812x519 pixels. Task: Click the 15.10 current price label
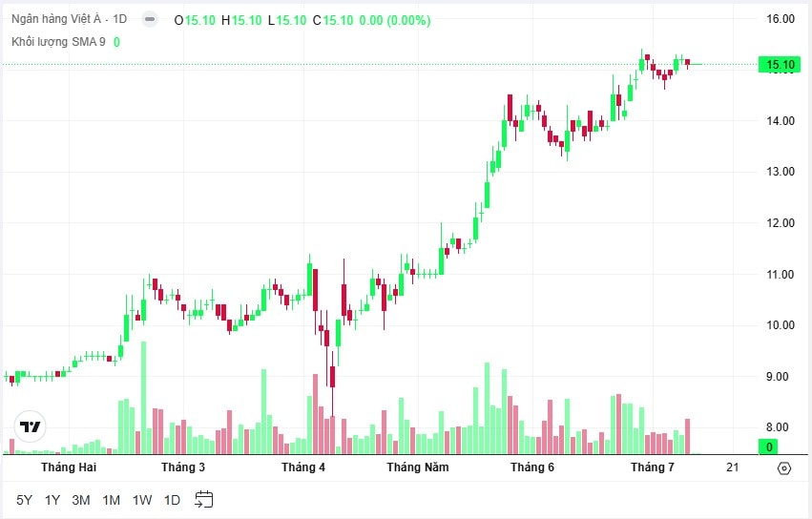pyautogui.click(x=780, y=65)
